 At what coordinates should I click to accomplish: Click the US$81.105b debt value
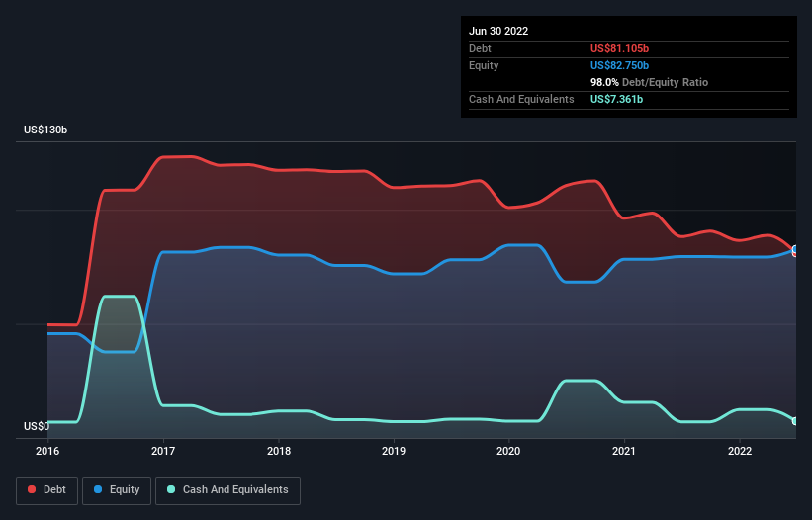(x=619, y=48)
